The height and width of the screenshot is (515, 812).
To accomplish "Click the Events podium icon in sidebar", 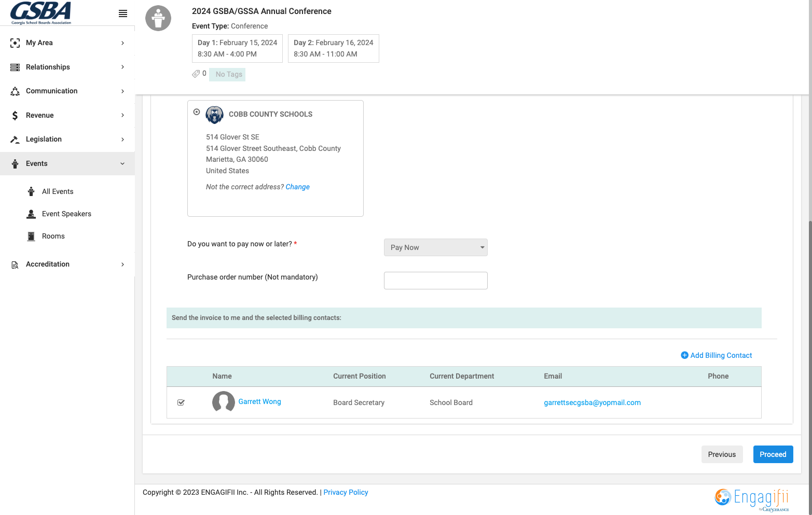I will click(x=15, y=164).
